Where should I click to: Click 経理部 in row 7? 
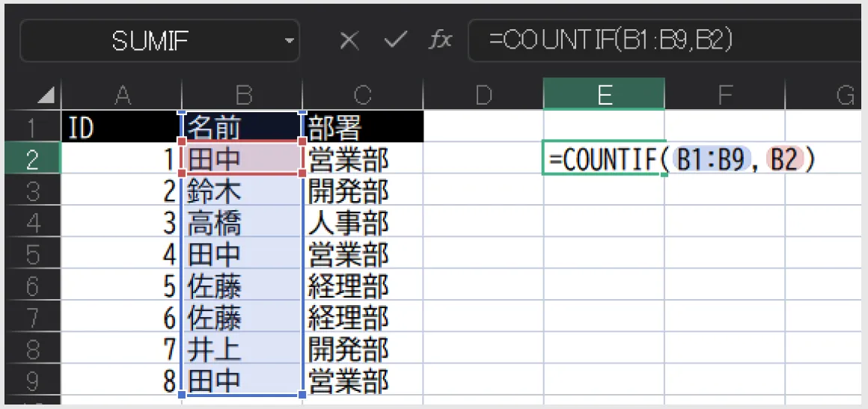[x=363, y=316]
